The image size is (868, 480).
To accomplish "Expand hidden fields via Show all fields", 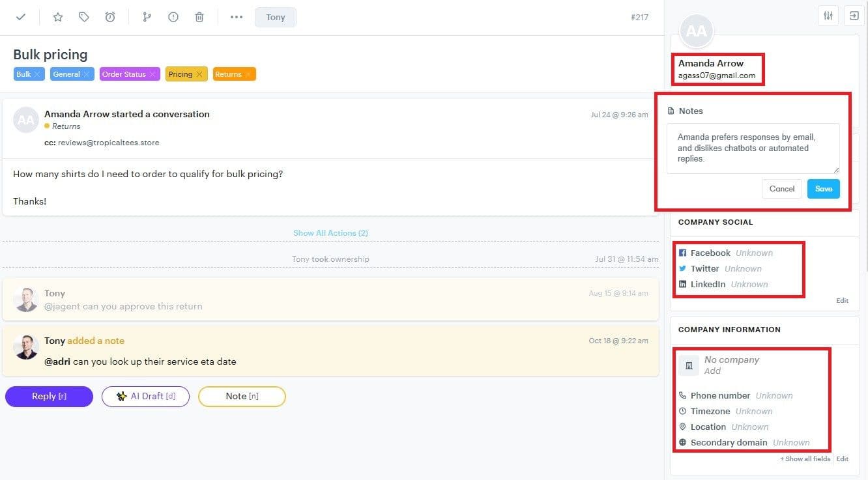I will pos(805,459).
